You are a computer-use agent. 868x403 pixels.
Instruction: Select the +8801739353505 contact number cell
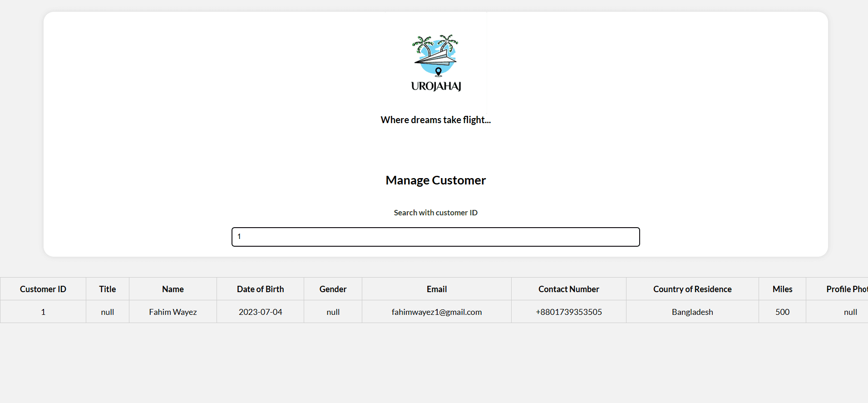click(568, 312)
